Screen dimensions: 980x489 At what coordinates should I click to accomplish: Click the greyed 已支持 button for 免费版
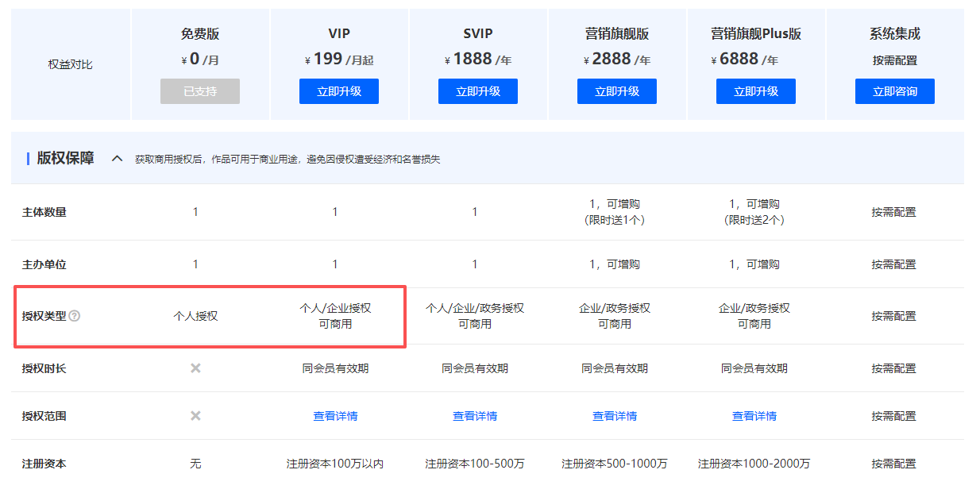(x=200, y=91)
